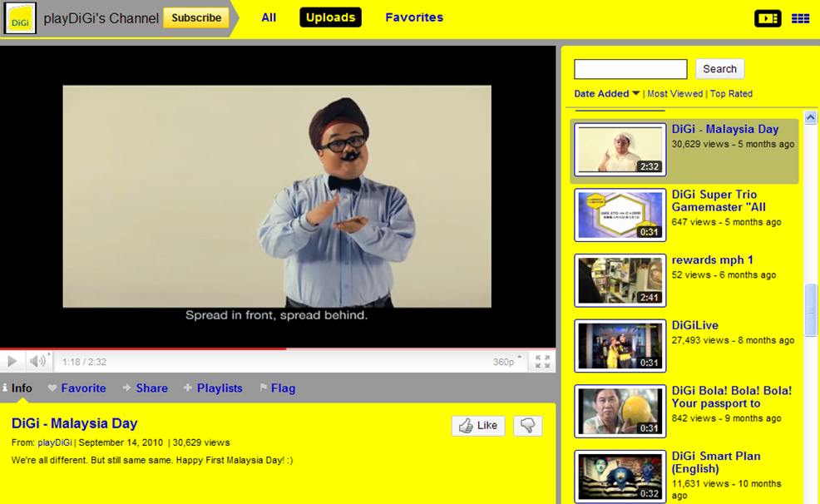The image size is (820, 504).
Task: Open the Share tab below the video
Action: tap(146, 388)
